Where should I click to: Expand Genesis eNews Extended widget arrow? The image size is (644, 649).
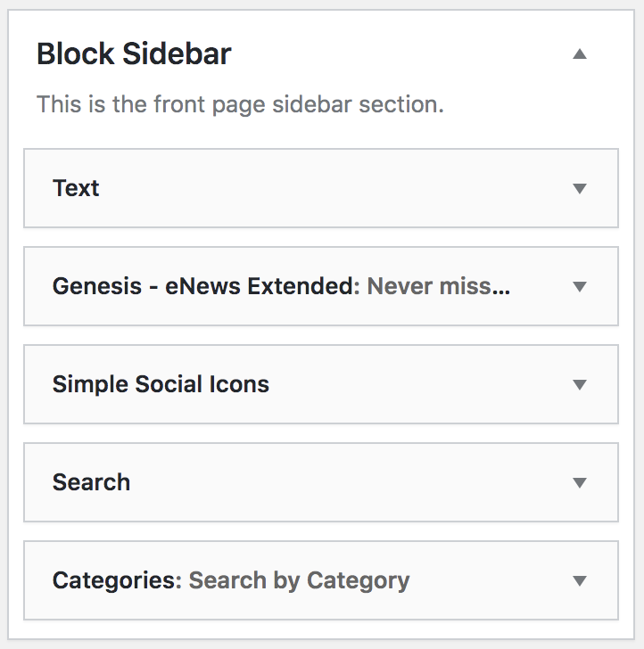pyautogui.click(x=580, y=286)
